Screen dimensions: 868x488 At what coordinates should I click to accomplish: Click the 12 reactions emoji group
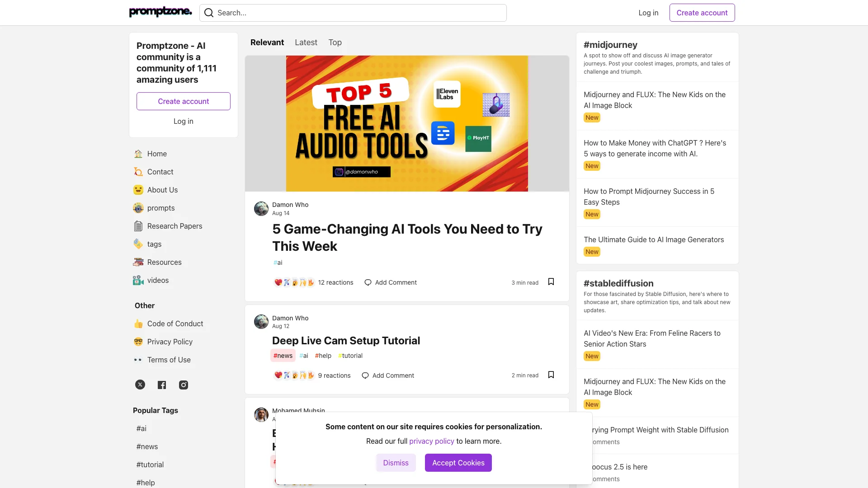point(294,282)
